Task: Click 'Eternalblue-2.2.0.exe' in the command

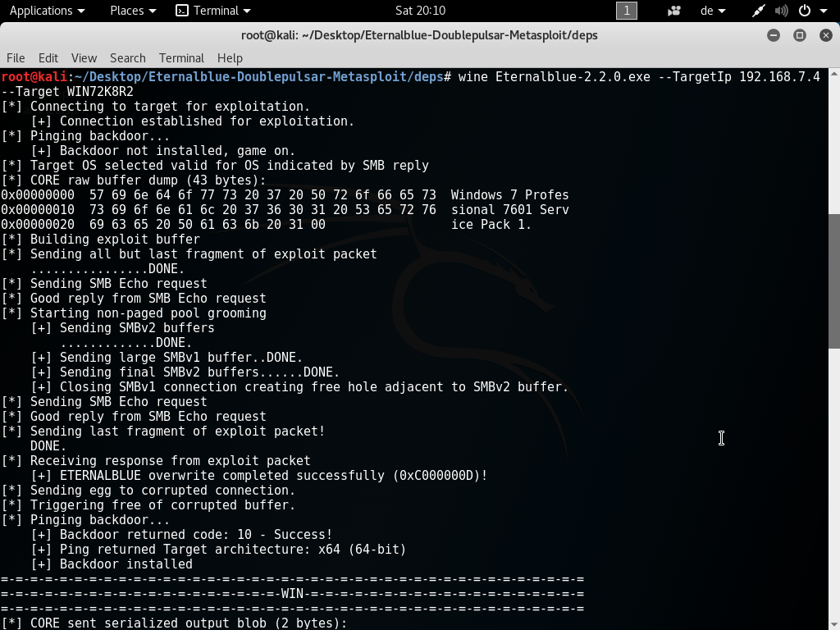Action: (x=573, y=77)
